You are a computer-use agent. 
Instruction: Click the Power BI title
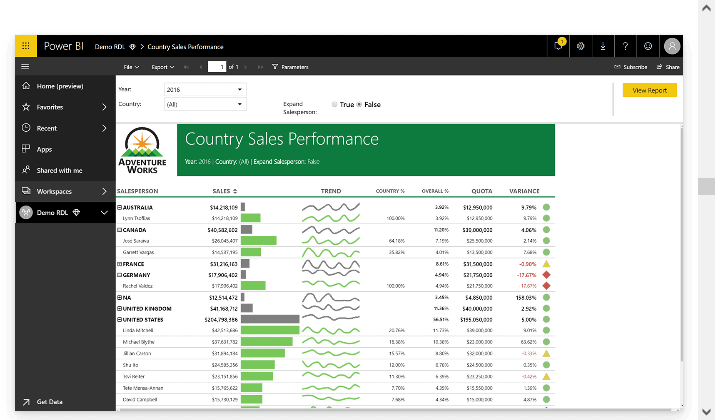click(x=63, y=46)
